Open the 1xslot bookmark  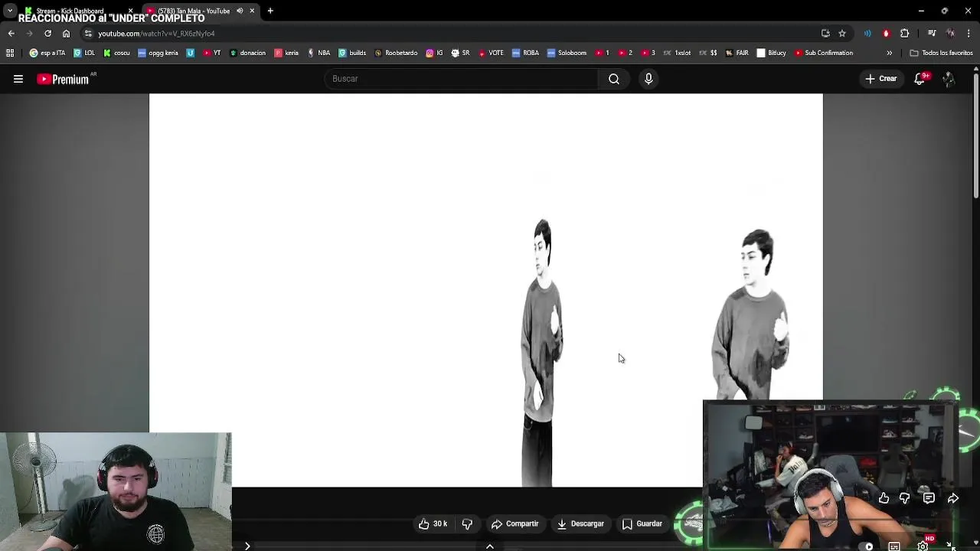coord(677,53)
